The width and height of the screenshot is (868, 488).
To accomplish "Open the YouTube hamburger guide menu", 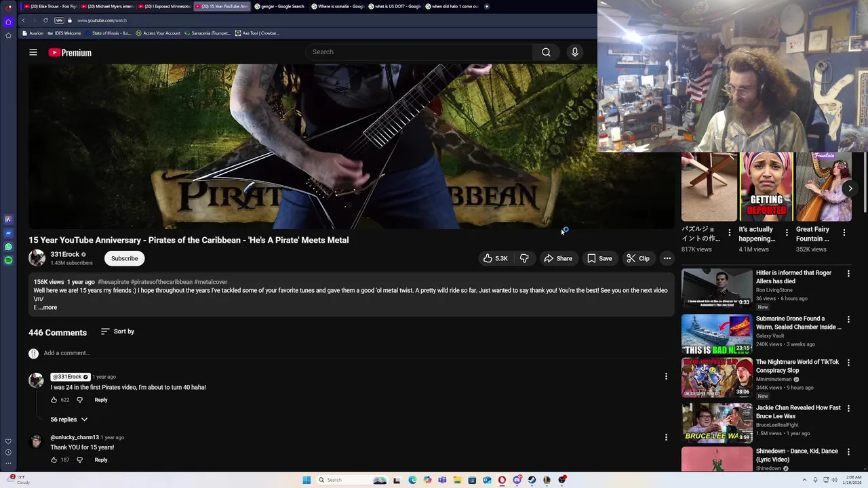I will [33, 52].
